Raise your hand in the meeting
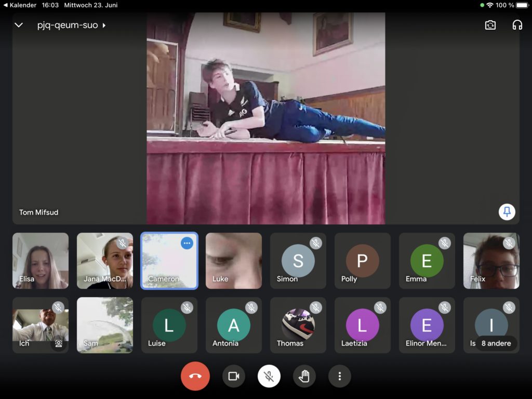The image size is (532, 399). point(304,376)
